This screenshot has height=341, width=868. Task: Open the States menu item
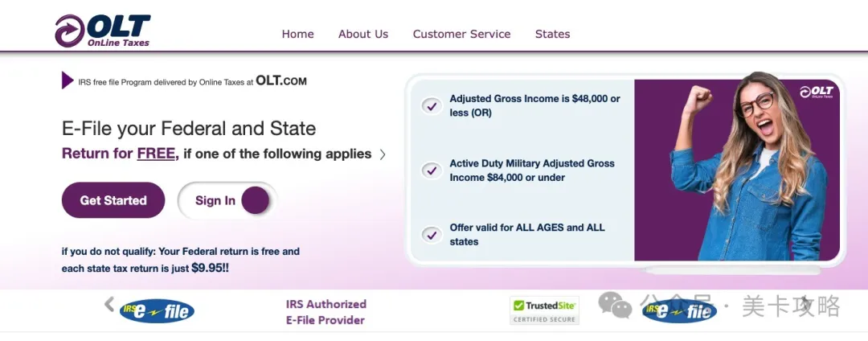click(x=552, y=34)
